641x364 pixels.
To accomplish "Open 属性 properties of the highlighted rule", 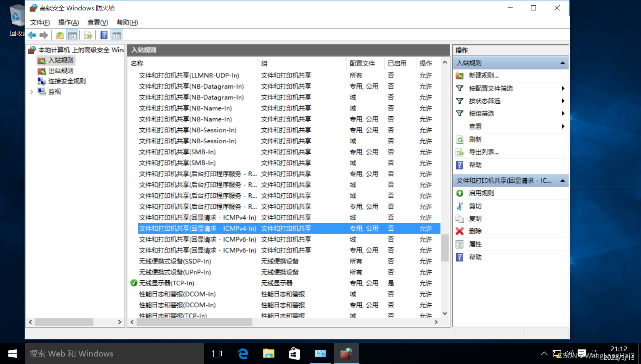I will point(460,244).
